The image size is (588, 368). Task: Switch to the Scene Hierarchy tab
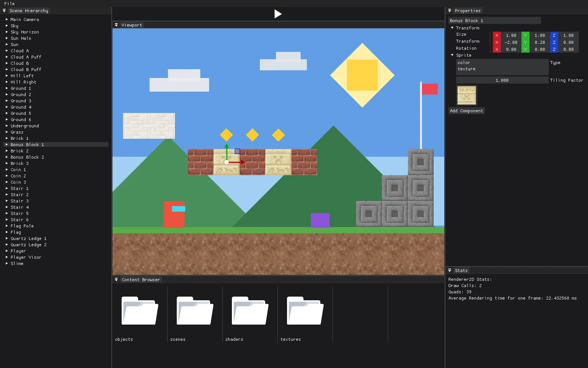pyautogui.click(x=29, y=11)
